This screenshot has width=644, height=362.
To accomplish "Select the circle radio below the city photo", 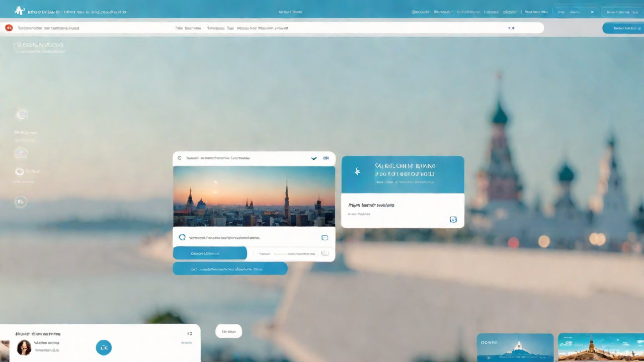I will (182, 237).
